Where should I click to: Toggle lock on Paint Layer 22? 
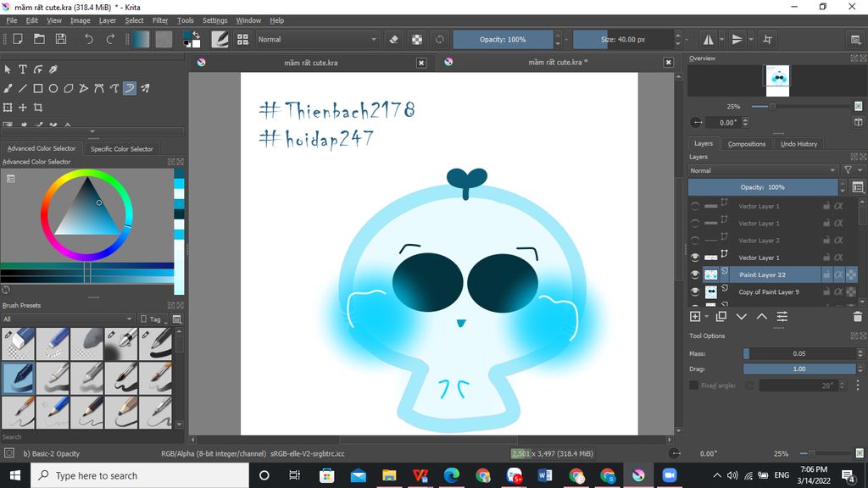(x=826, y=274)
